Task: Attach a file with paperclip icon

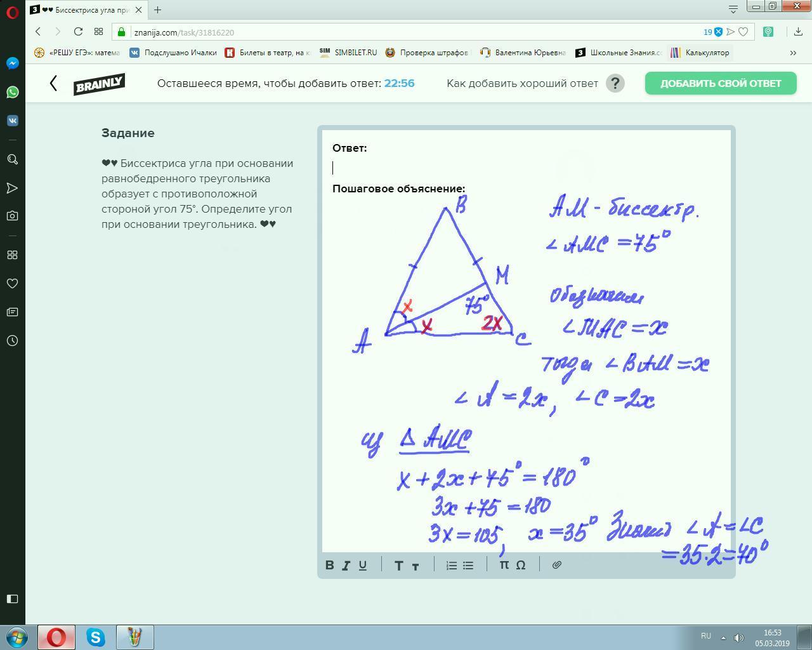Action: coord(557,565)
